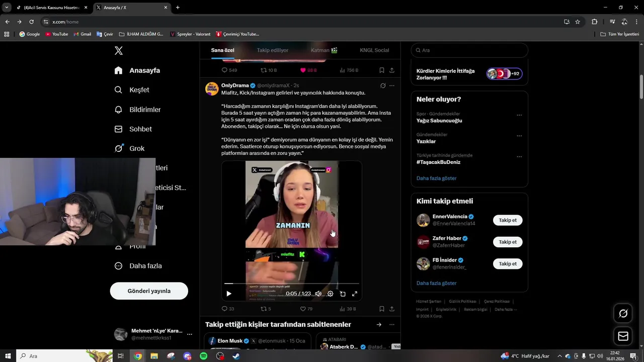The image size is (644, 362).
Task: Show more follow suggestions link
Action: (437, 283)
